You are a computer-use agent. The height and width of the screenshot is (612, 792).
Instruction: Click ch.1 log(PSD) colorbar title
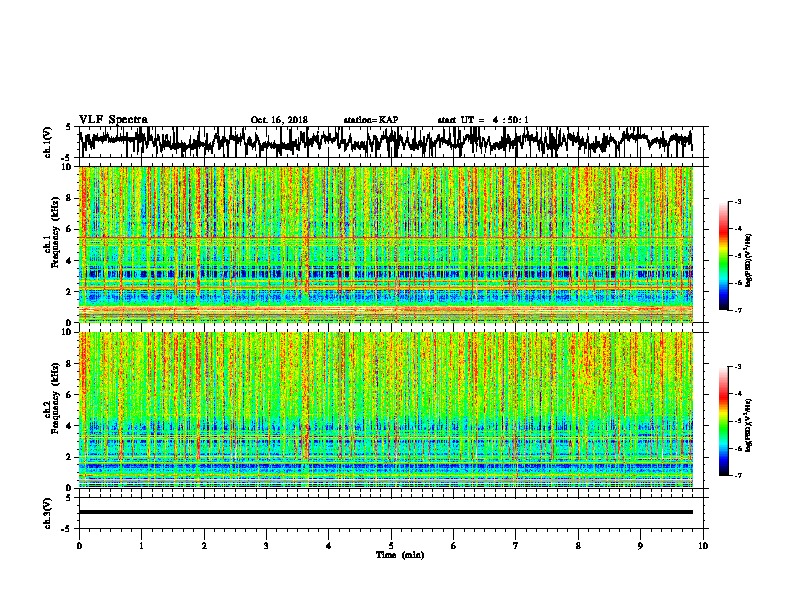tap(749, 261)
